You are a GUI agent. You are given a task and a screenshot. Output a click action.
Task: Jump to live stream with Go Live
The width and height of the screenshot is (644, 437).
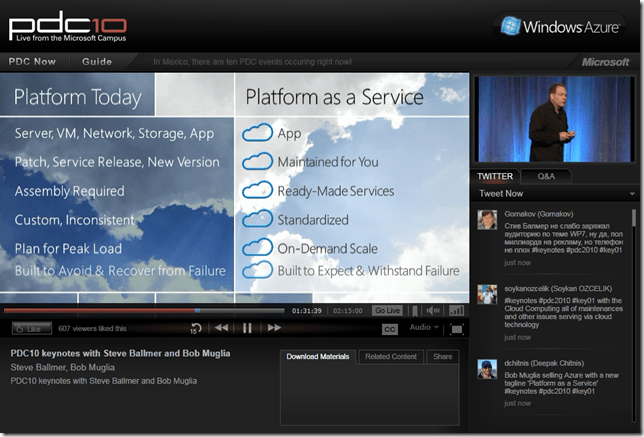click(x=387, y=310)
